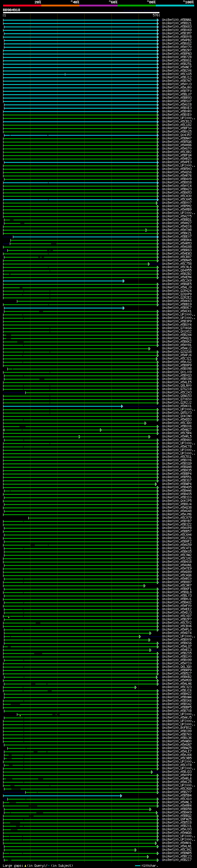Image resolution: width=197 pixels, height=868 pixels.
Task: Select the label UniRef100_A5AQS6
Action: point(177,172)
